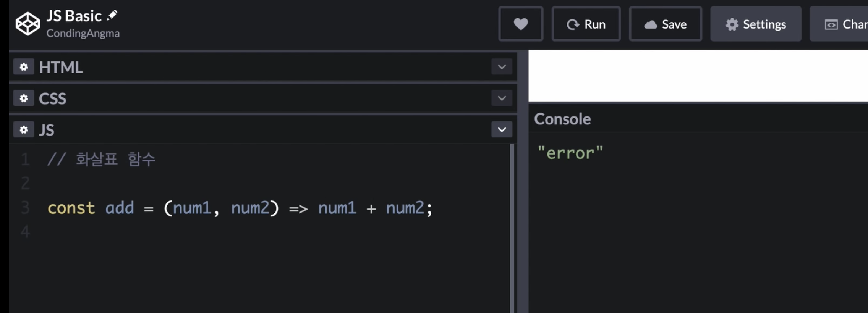Click the Console panel header

(x=698, y=119)
